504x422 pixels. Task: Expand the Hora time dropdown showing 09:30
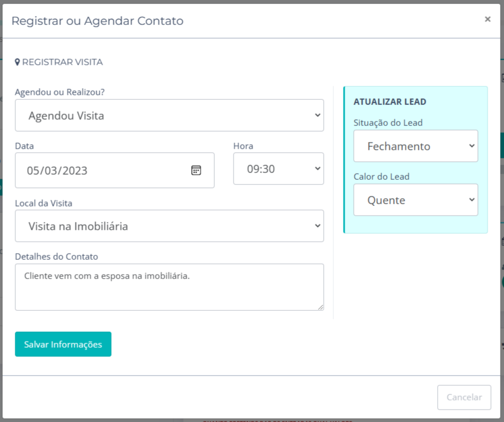pyautogui.click(x=278, y=168)
